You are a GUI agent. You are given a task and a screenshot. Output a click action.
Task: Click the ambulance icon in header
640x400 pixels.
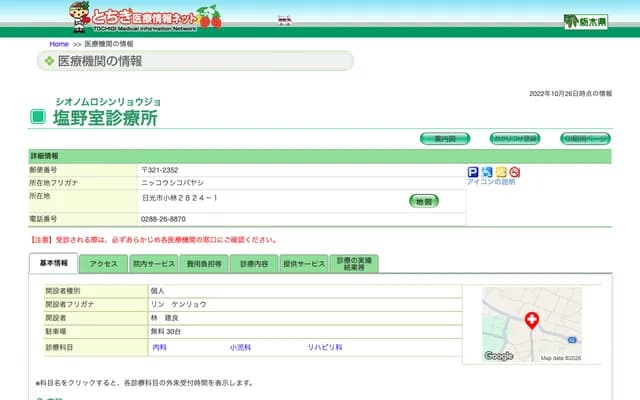click(285, 20)
